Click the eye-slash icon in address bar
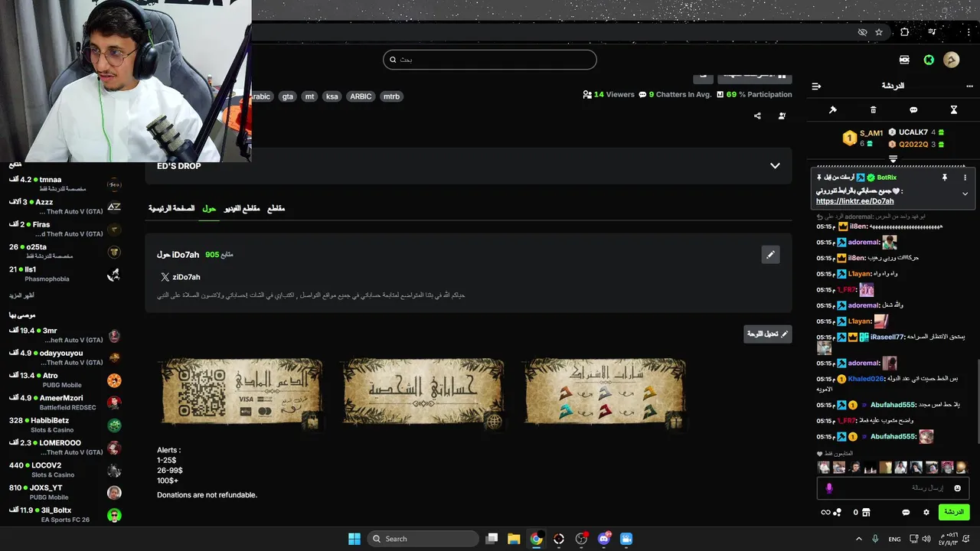Image resolution: width=980 pixels, height=551 pixels. 863,32
